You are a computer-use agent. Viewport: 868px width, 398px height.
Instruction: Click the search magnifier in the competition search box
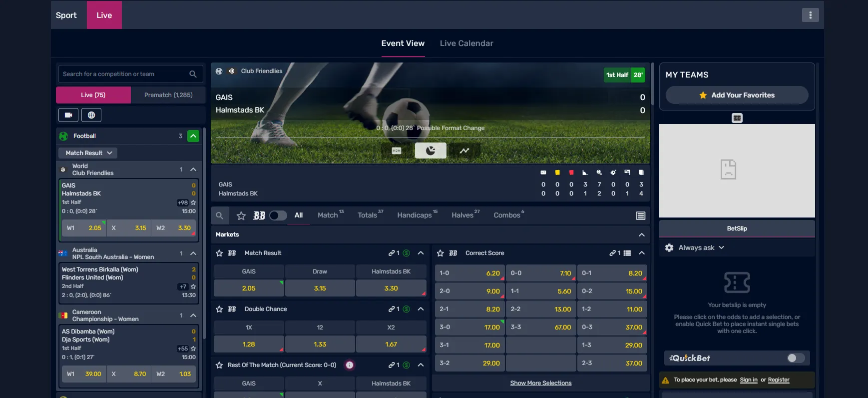click(193, 74)
